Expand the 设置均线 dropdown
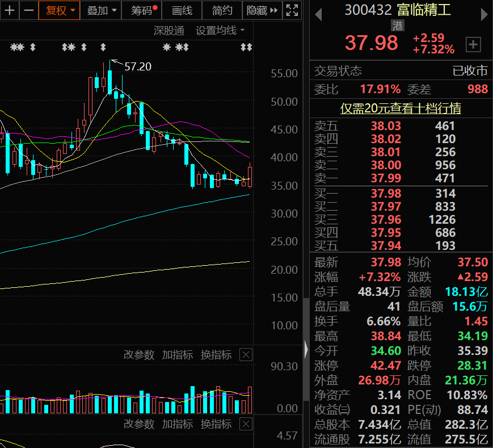This screenshot has width=493, height=448. [220, 30]
